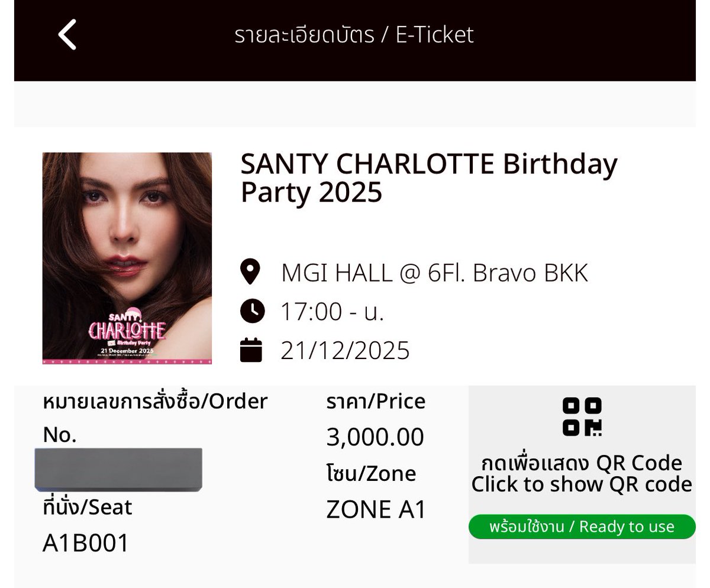Click the calendar icon beside the date
Screen dimensions: 710x588
point(251,350)
